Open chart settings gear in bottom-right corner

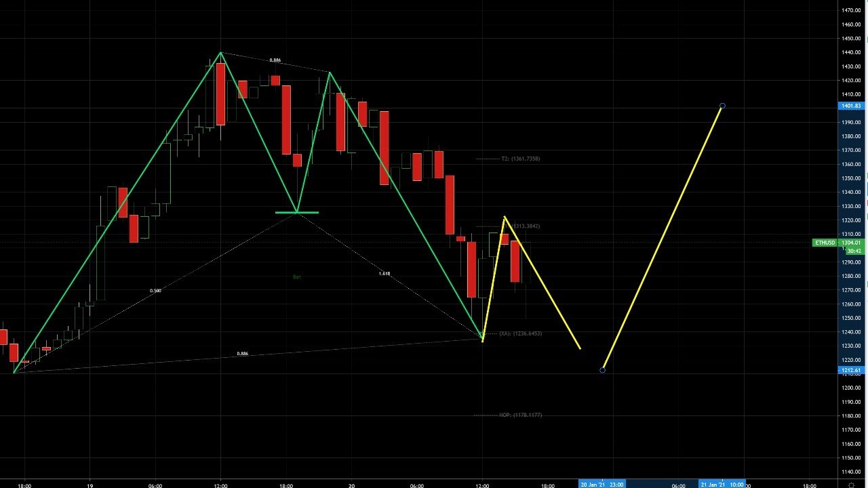point(851,485)
